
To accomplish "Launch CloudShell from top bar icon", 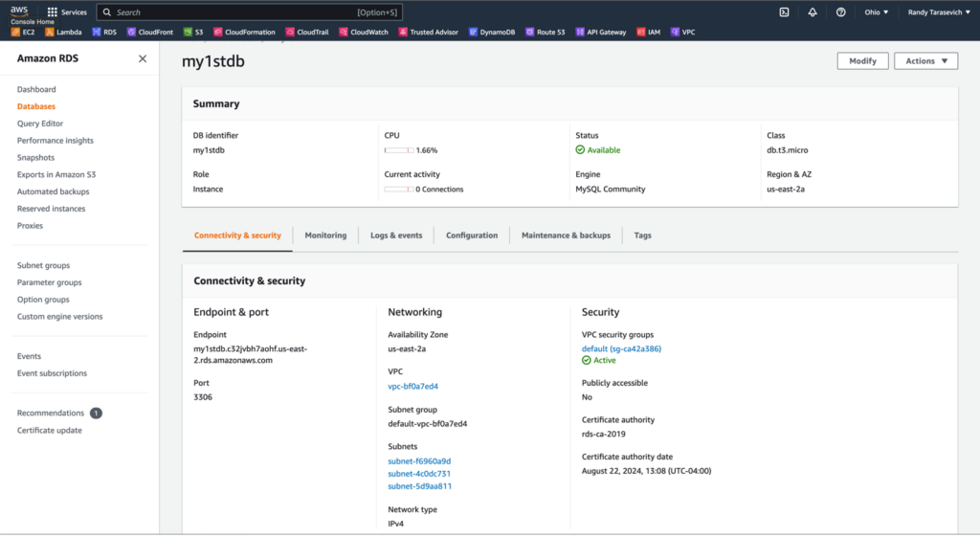I will pyautogui.click(x=784, y=11).
